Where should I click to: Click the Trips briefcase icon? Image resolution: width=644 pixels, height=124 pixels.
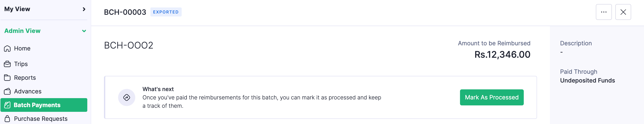pyautogui.click(x=7, y=64)
